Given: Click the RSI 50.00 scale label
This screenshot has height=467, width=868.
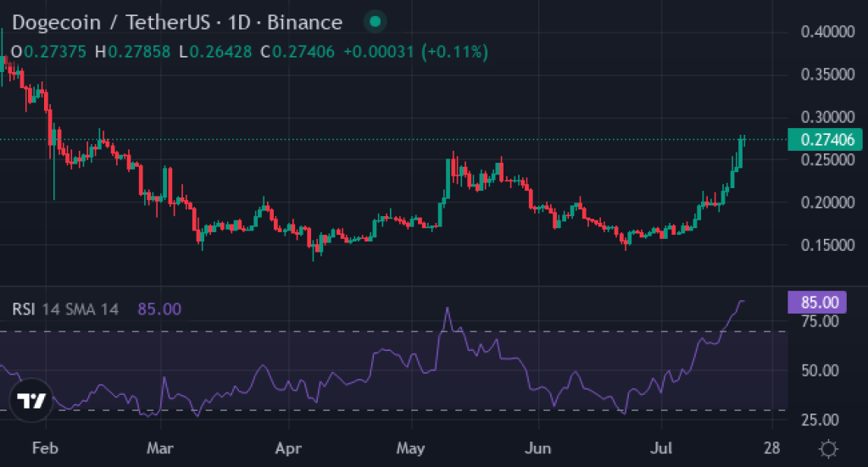Looking at the screenshot, I should coord(820,370).
